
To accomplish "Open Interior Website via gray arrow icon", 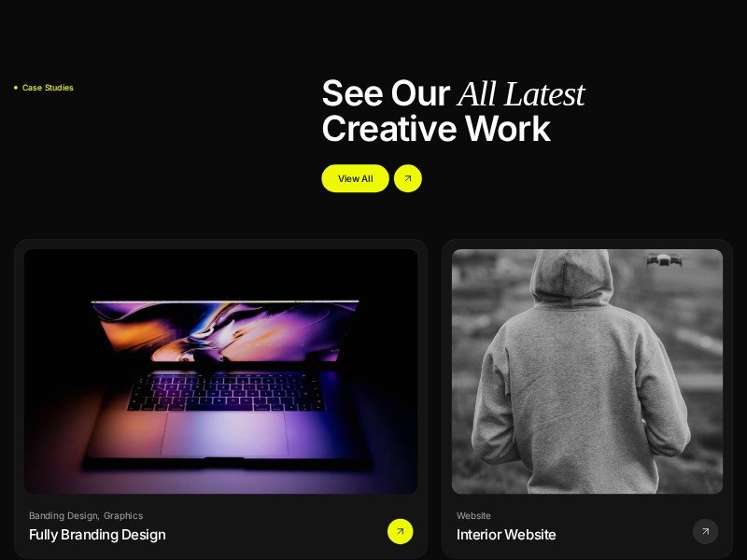I will [706, 531].
